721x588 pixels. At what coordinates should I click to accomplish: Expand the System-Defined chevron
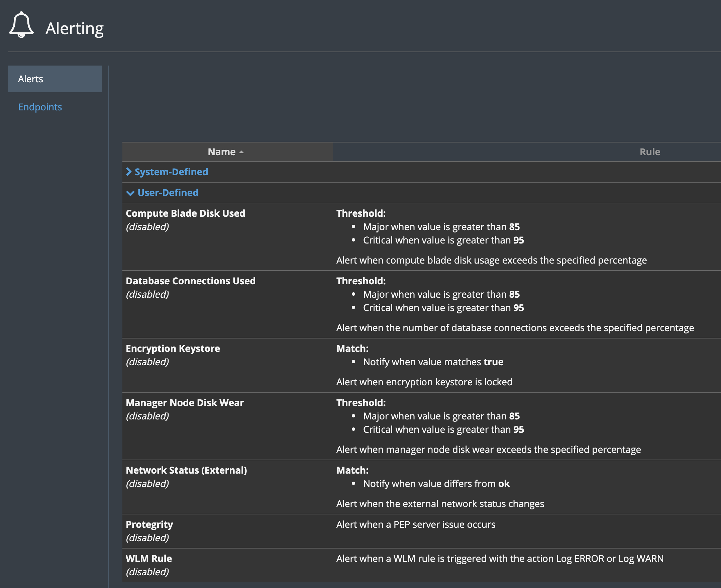(x=129, y=172)
